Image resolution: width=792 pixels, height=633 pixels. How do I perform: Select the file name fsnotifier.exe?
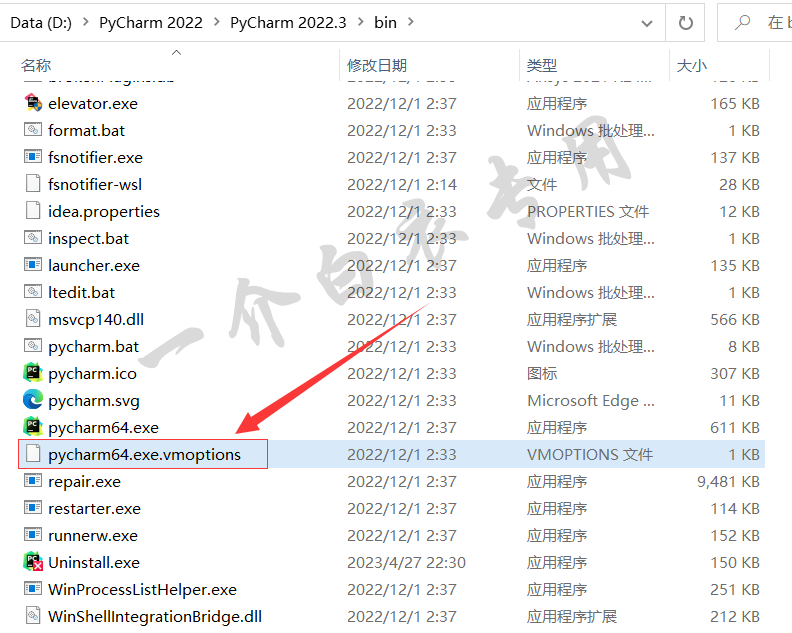[95, 158]
